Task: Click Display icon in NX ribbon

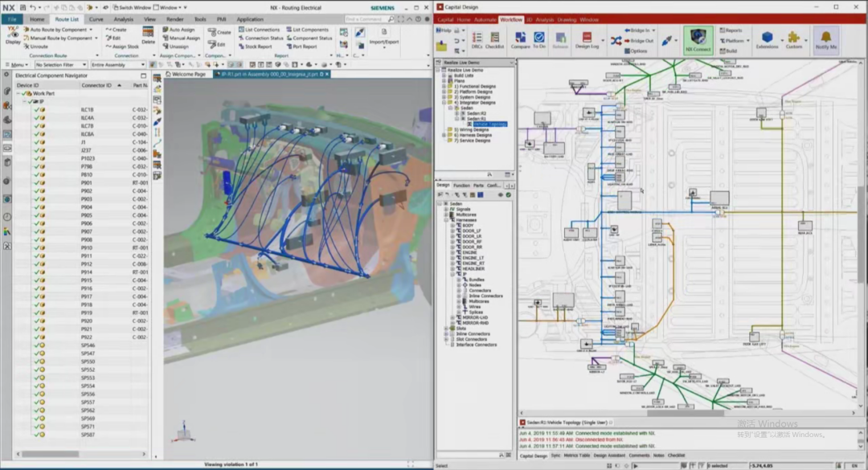Action: pyautogui.click(x=12, y=35)
